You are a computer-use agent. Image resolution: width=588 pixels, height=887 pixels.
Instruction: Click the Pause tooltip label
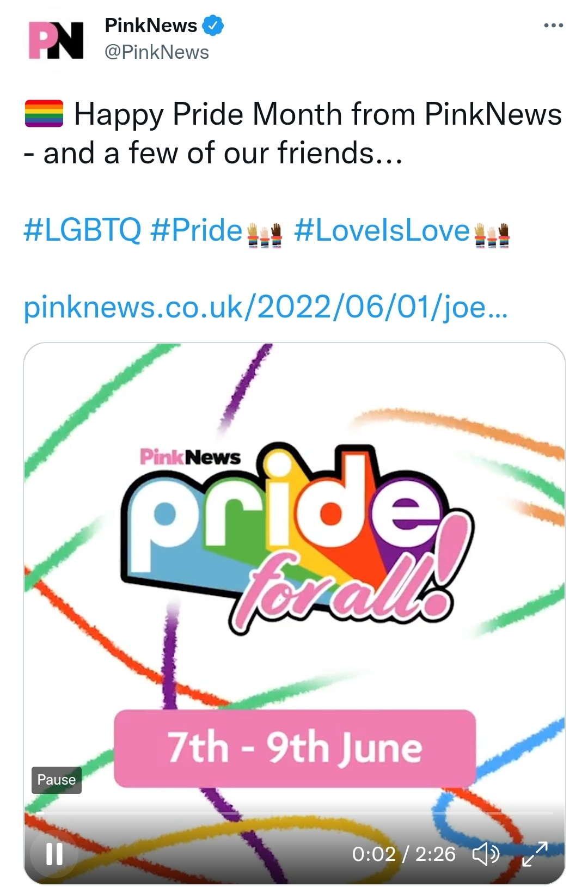click(x=57, y=780)
